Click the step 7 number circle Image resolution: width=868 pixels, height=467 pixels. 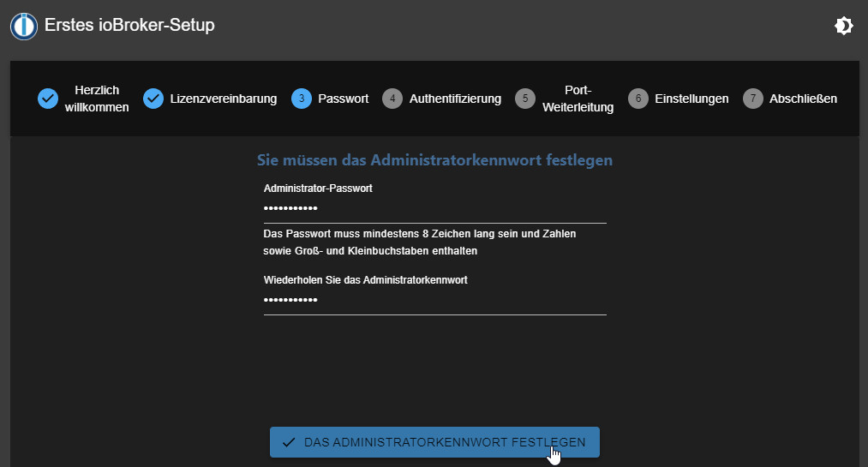click(x=752, y=99)
